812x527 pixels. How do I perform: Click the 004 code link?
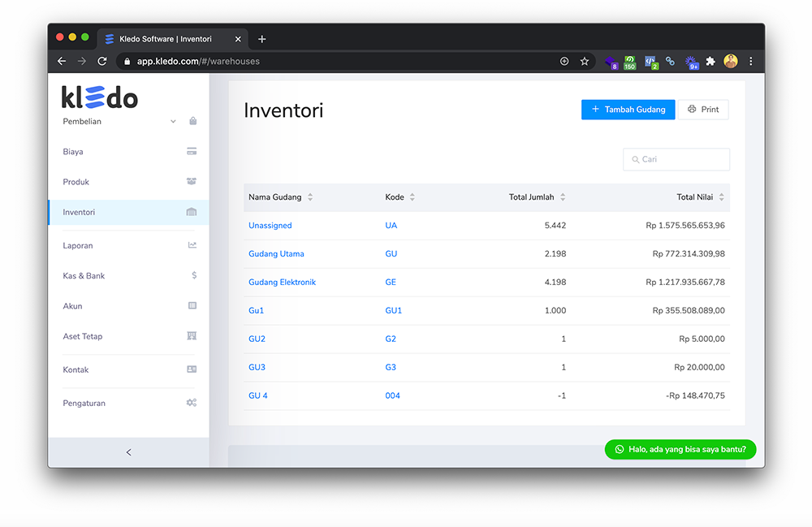pyautogui.click(x=392, y=396)
